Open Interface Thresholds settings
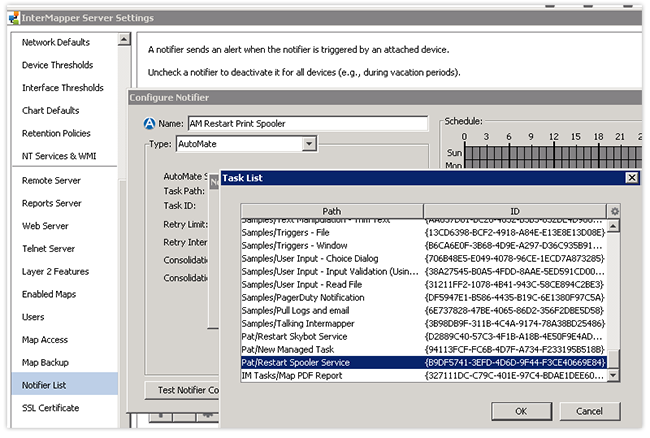The image size is (650, 438). click(63, 88)
